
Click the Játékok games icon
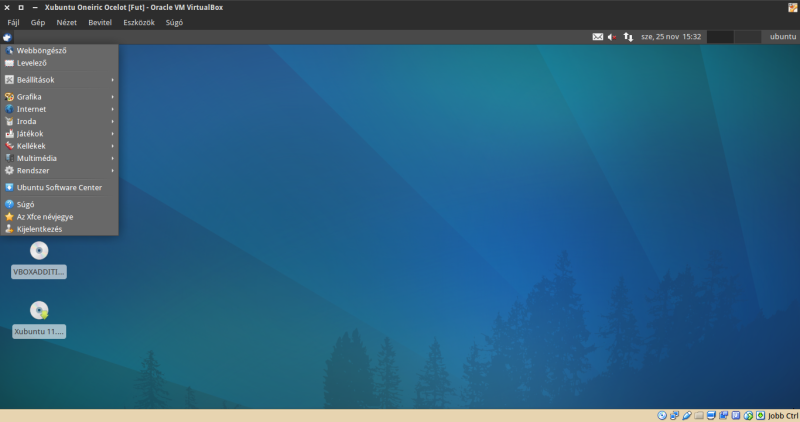click(9, 133)
